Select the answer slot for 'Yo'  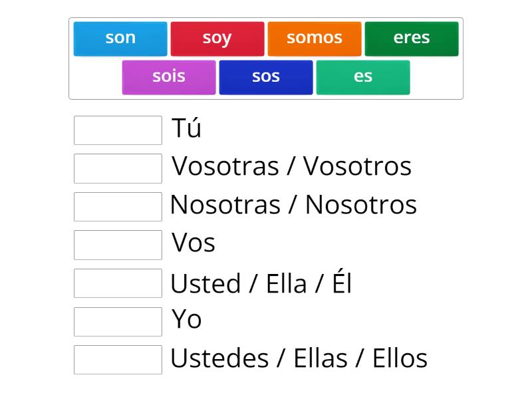(x=118, y=322)
